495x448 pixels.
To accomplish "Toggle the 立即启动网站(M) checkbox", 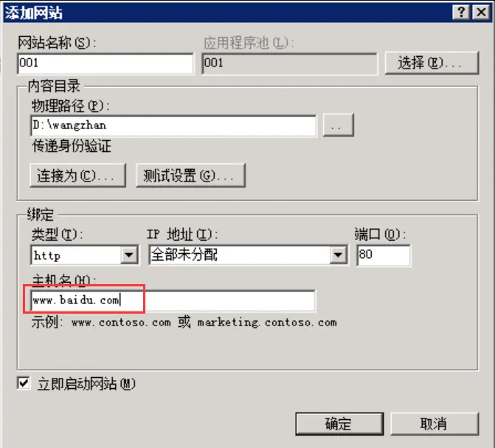I will click(24, 384).
